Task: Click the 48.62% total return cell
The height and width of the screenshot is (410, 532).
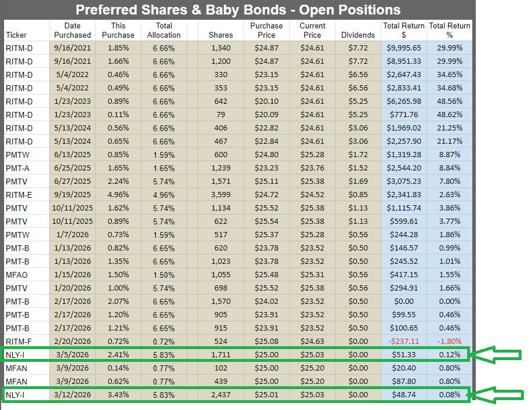Action: [x=450, y=115]
